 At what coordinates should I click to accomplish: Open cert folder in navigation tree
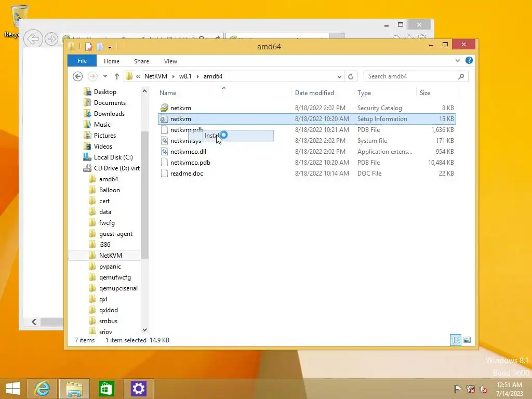click(x=104, y=201)
